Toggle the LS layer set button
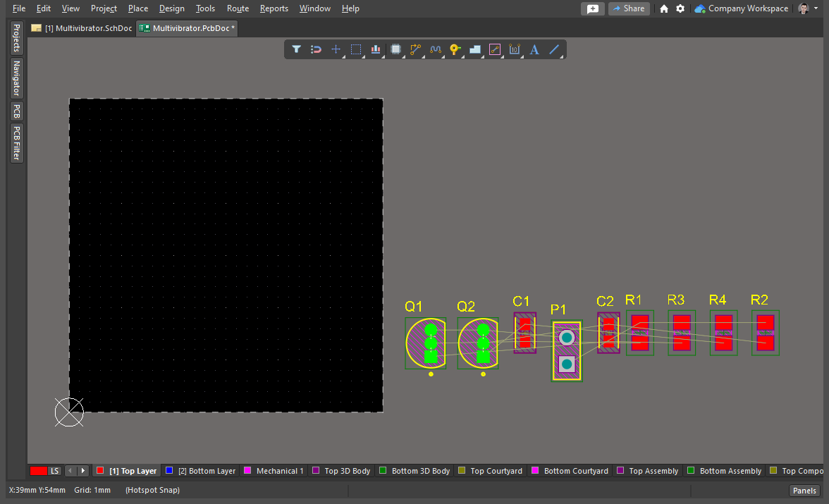The image size is (829, 504). 54,471
